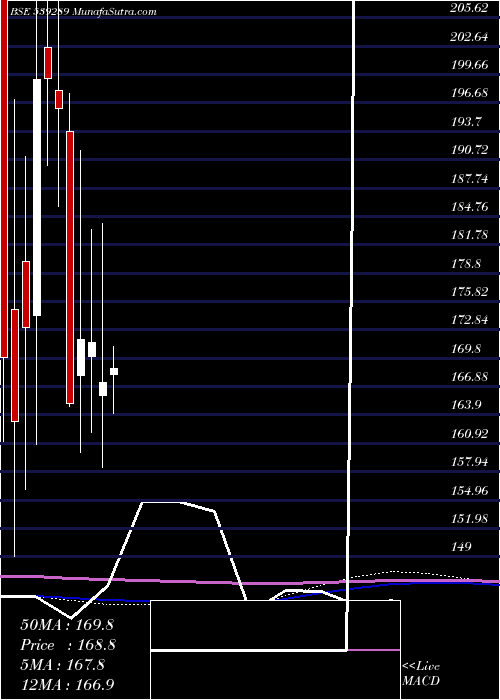Select the last small white candlestick near 167
The height and width of the screenshot is (700, 500).
pyautogui.click(x=114, y=371)
